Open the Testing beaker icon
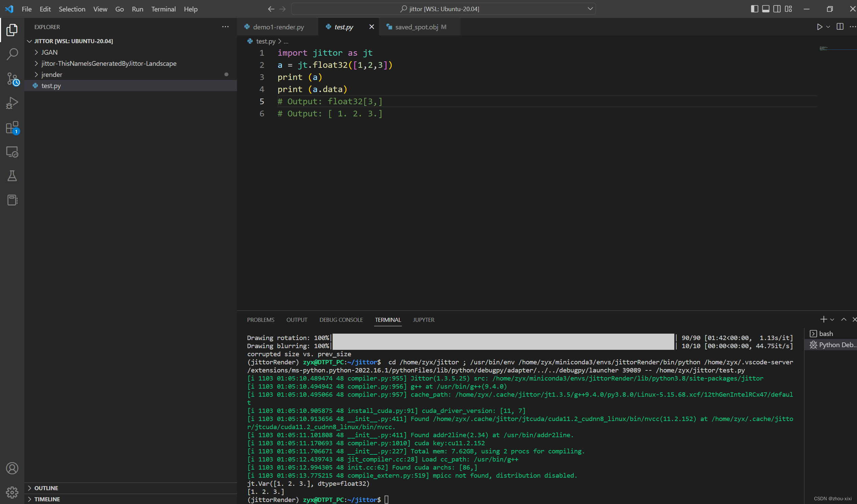The width and height of the screenshot is (857, 504). click(12, 176)
